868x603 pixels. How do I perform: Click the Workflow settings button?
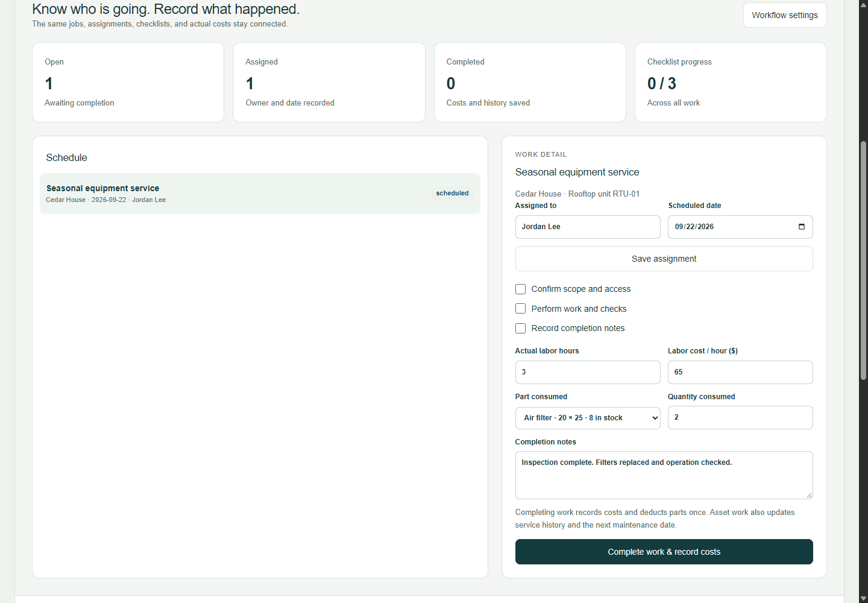785,15
